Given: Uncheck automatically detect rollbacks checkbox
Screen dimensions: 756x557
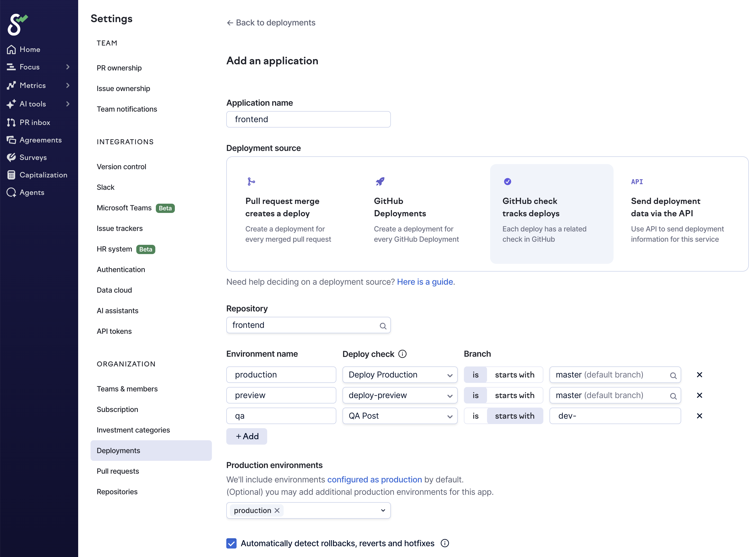Looking at the screenshot, I should pyautogui.click(x=231, y=543).
